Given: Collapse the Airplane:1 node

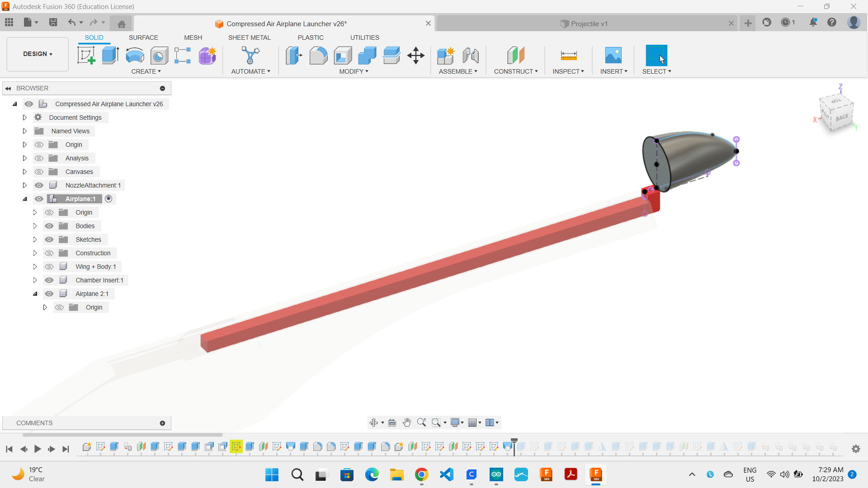Looking at the screenshot, I should click(25, 199).
